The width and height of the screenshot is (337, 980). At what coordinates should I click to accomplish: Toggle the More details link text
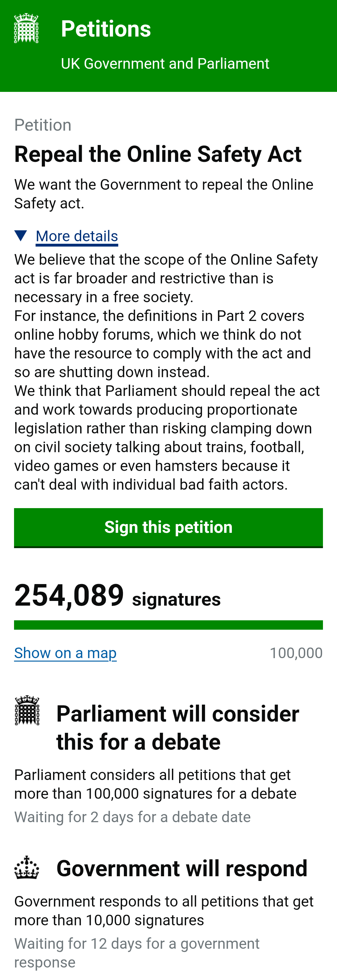77,236
